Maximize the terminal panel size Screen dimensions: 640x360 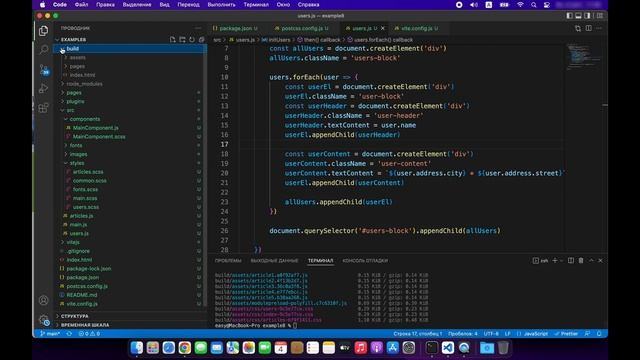tap(591, 260)
